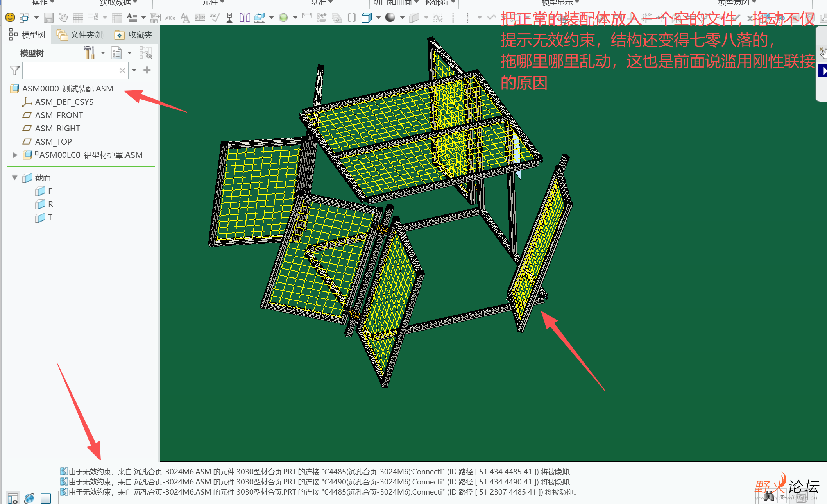Click the double 'AA' font icon
827x504 pixels.
point(185,18)
